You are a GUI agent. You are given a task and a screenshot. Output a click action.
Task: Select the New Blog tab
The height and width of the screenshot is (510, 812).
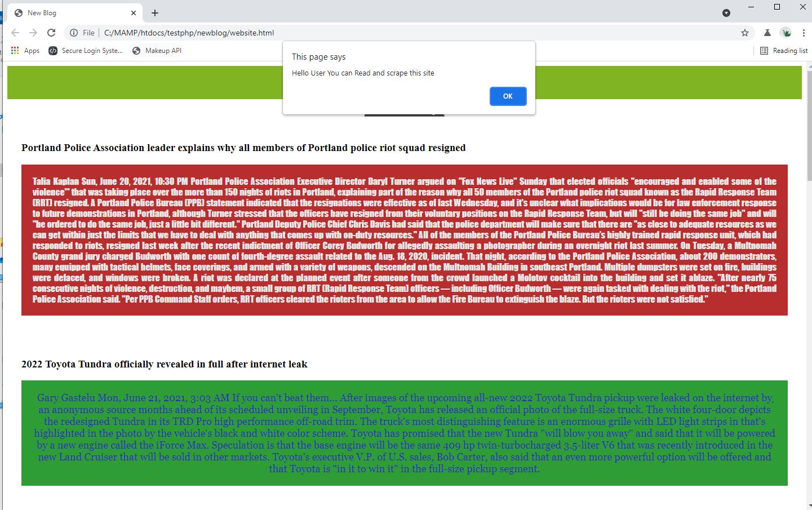pos(76,13)
